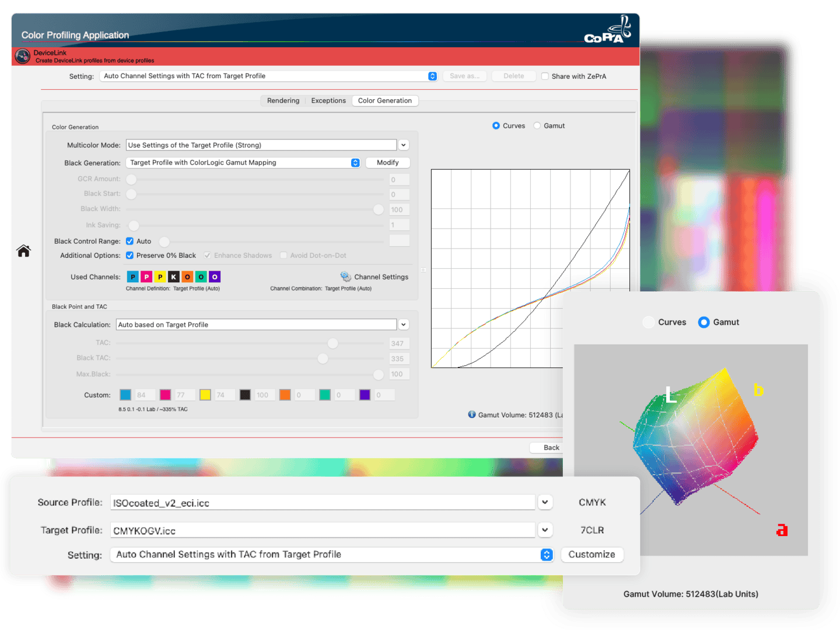Image resolution: width=840 pixels, height=630 pixels.
Task: Click the orange O channel icon
Action: pos(187,276)
